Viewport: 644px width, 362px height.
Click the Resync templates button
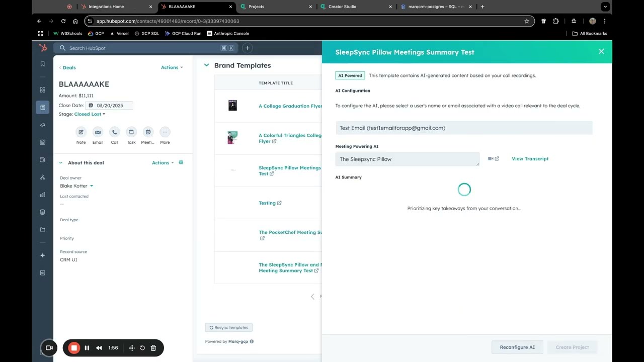click(x=229, y=327)
